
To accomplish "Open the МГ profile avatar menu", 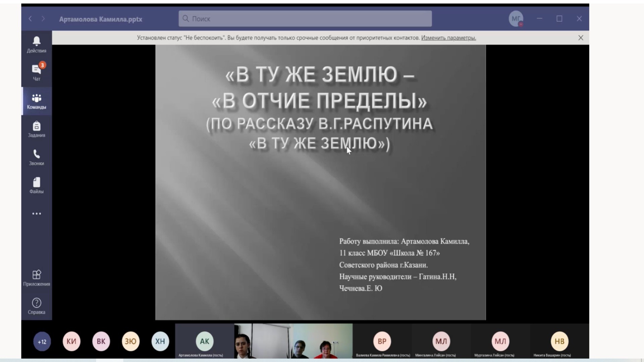I will pyautogui.click(x=516, y=19).
